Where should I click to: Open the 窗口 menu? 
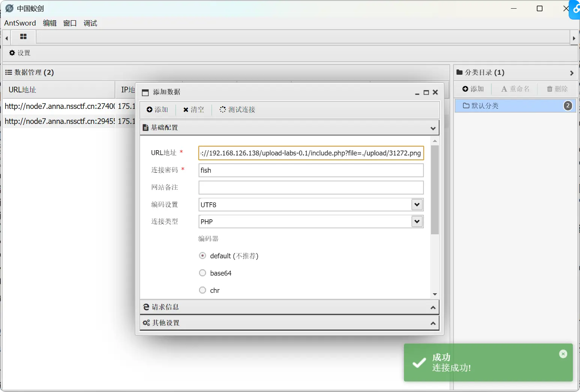(x=70, y=23)
